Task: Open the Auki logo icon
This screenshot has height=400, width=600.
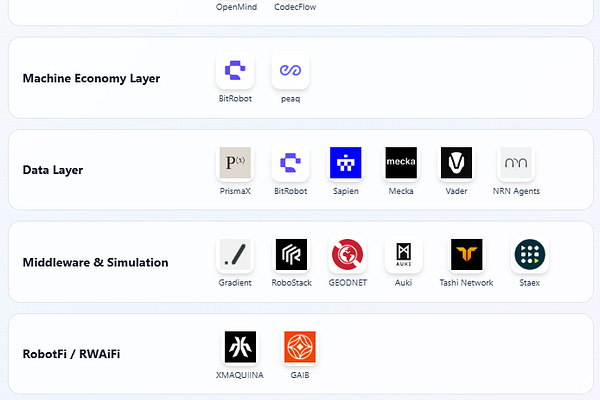Action: 403,255
